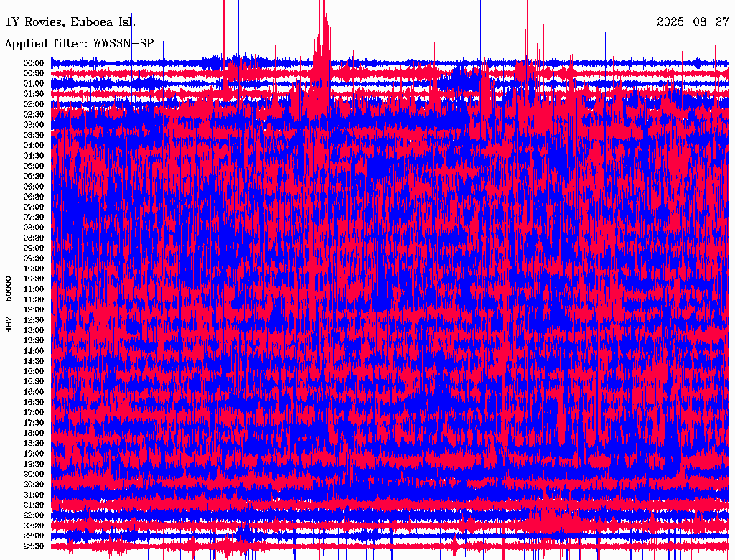This screenshot has width=735, height=560.
Task: Select the 09:00 time label
Action: pos(34,248)
